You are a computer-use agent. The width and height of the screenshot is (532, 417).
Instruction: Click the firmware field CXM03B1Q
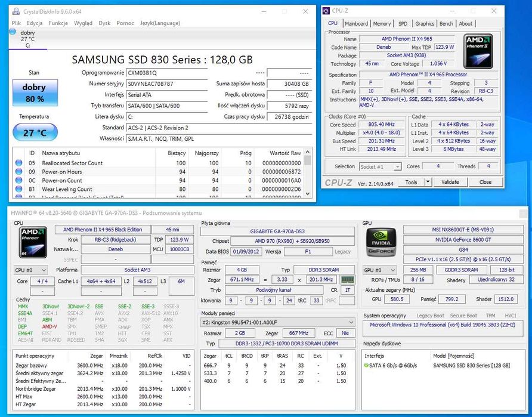click(x=166, y=73)
